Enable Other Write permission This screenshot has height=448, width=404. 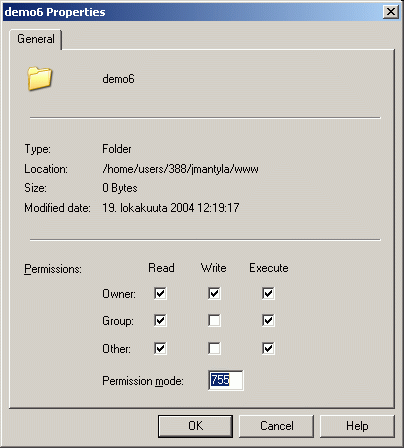214,349
